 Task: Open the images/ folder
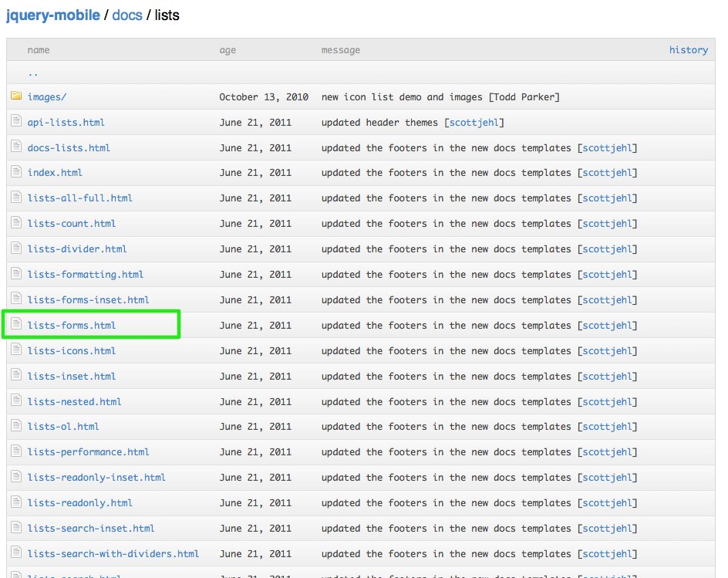(x=47, y=96)
